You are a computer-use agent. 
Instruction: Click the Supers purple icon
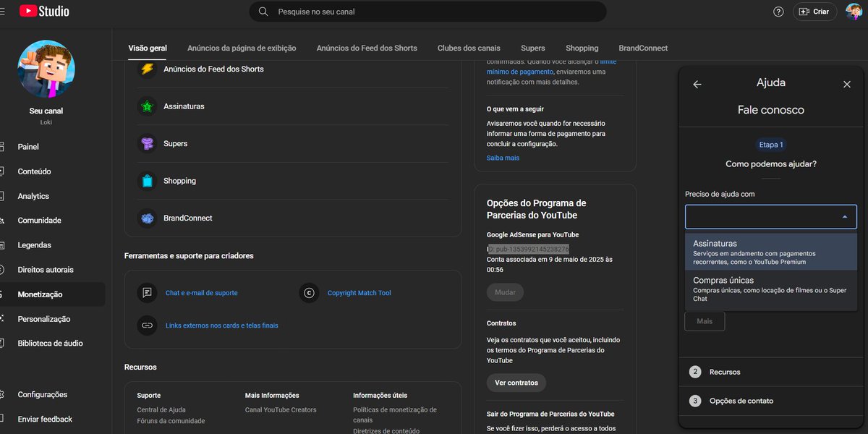pos(148,143)
